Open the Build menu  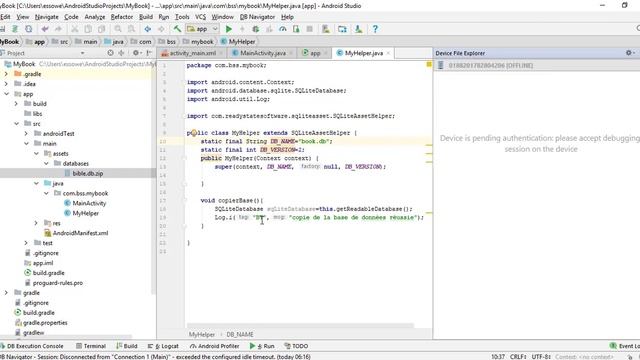point(146,17)
